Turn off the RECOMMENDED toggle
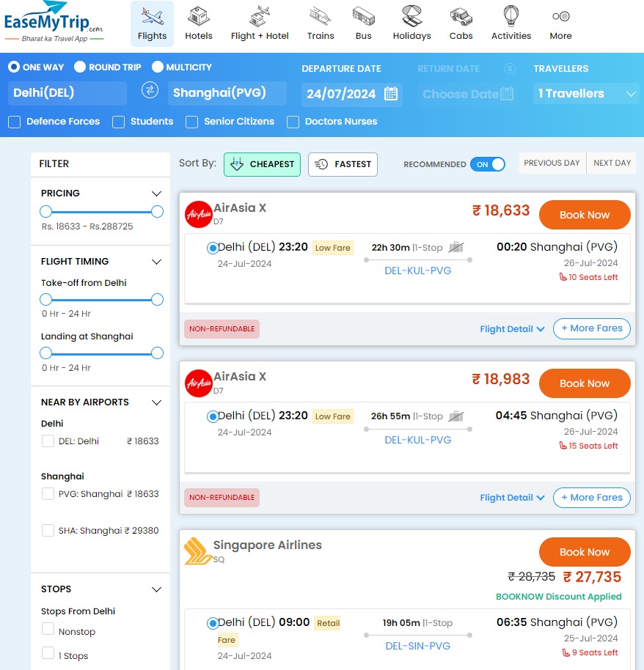Screen dimensions: 644x670 [x=488, y=164]
